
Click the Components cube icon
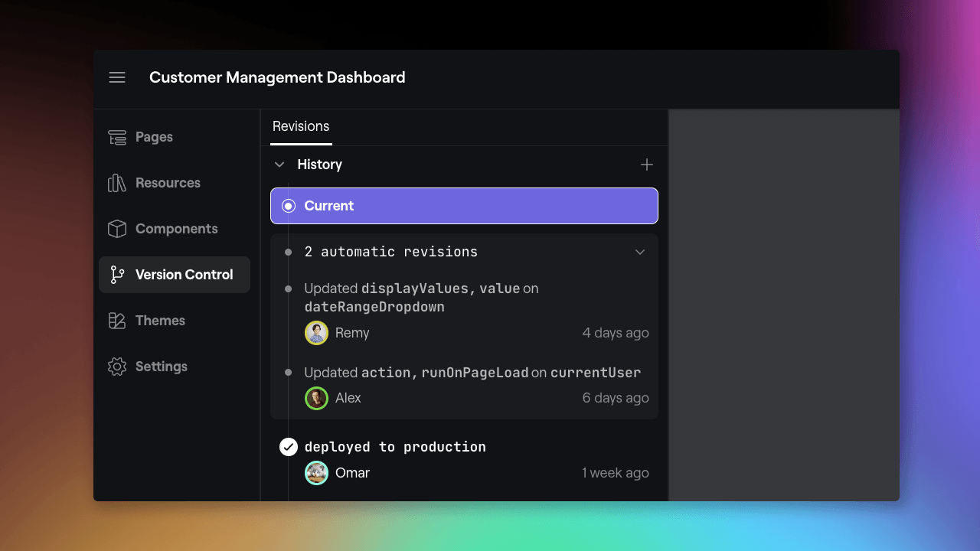(x=117, y=229)
